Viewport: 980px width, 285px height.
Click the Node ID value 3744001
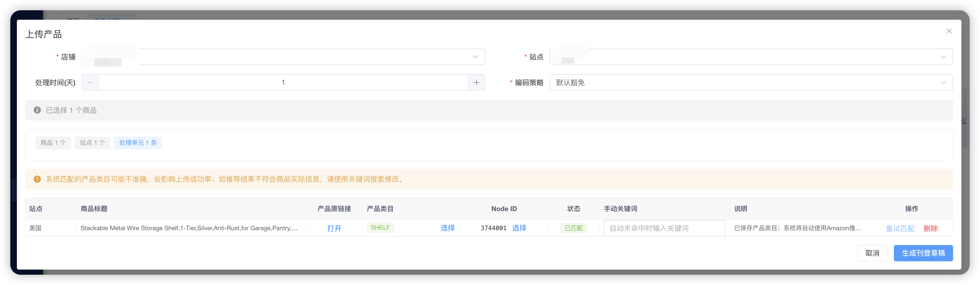(x=493, y=228)
